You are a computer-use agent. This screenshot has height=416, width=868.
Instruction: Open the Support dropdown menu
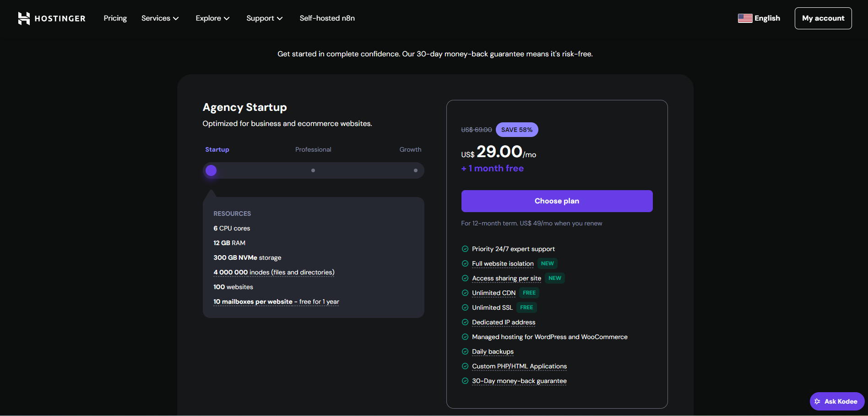264,18
